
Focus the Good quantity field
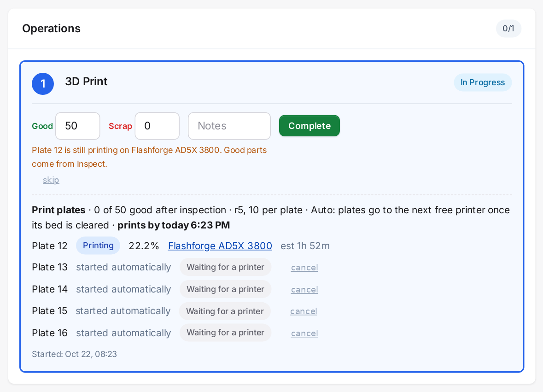(x=77, y=126)
